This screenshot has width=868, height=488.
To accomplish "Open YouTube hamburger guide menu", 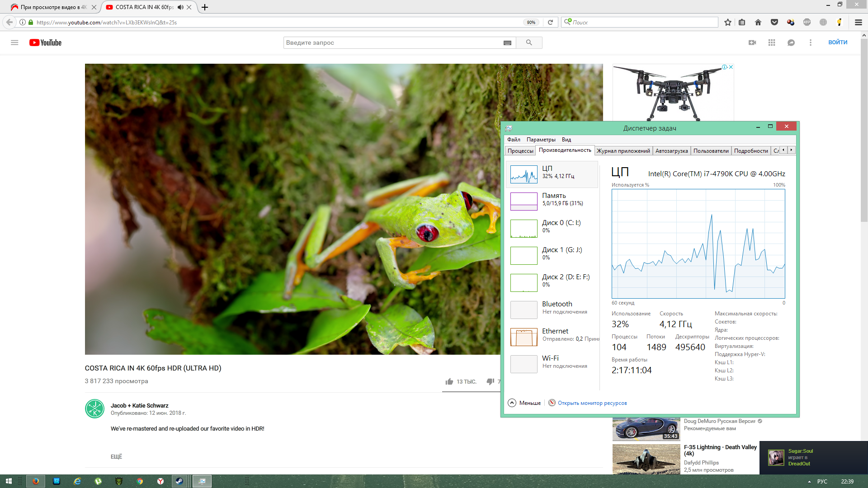I will pos(14,42).
